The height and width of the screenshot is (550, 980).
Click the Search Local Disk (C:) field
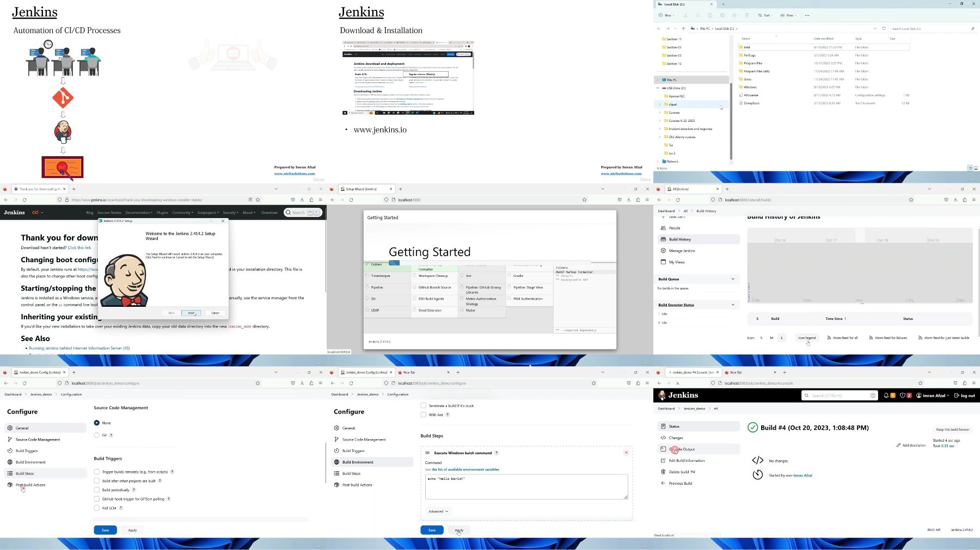tap(933, 28)
